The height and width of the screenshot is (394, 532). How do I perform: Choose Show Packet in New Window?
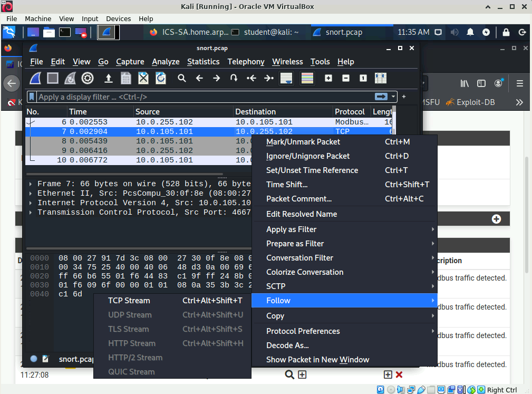344,360
